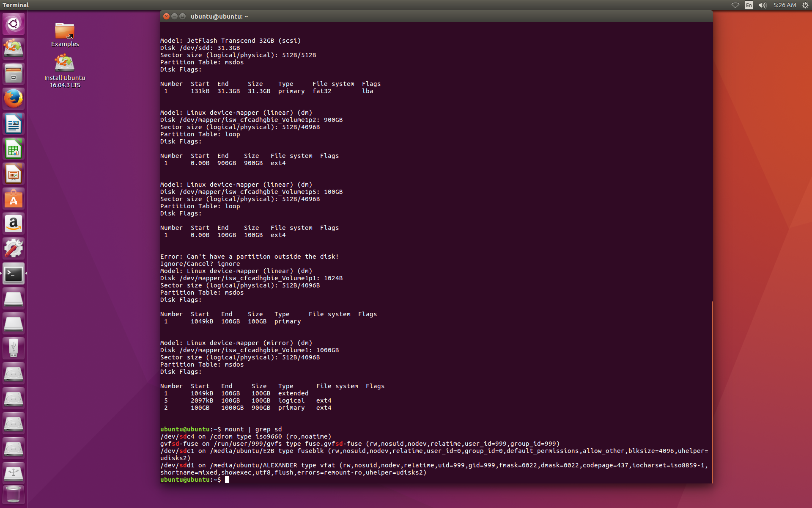Image resolution: width=812 pixels, height=508 pixels.
Task: Open LibreOffice Impress
Action: 14,174
